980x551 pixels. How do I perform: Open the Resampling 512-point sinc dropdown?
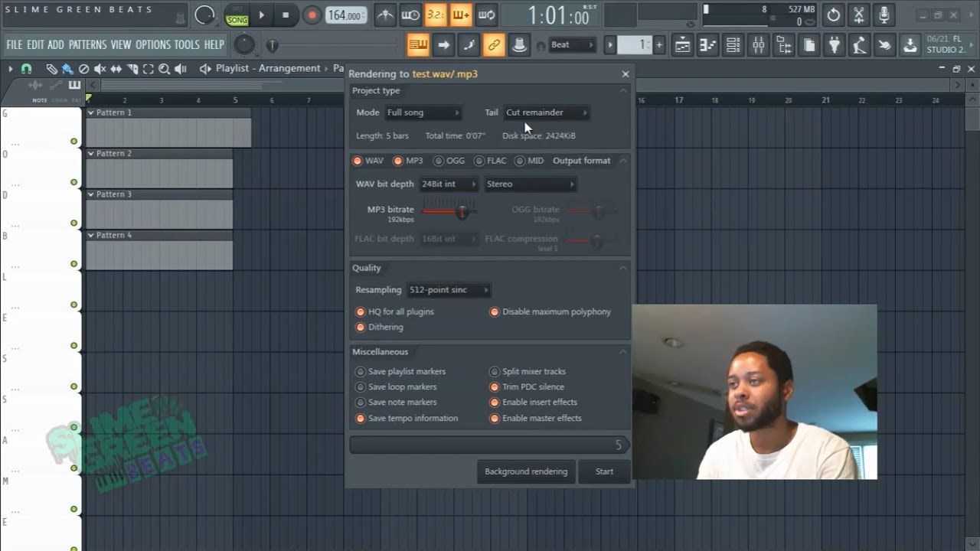[449, 290]
